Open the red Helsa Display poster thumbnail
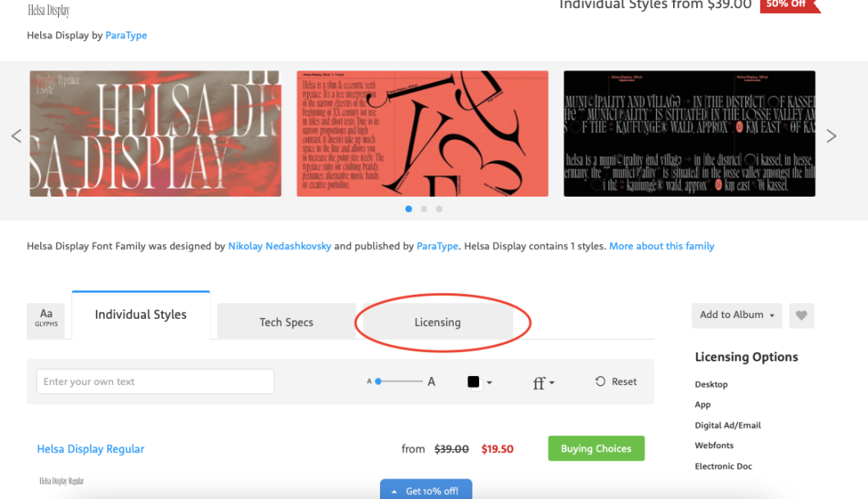This screenshot has width=868, height=499. pos(156,134)
